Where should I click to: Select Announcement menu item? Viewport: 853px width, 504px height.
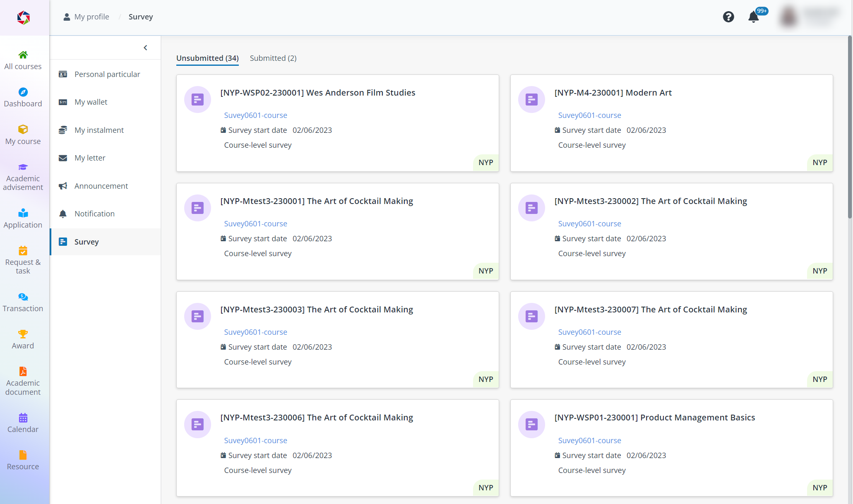coord(105,186)
